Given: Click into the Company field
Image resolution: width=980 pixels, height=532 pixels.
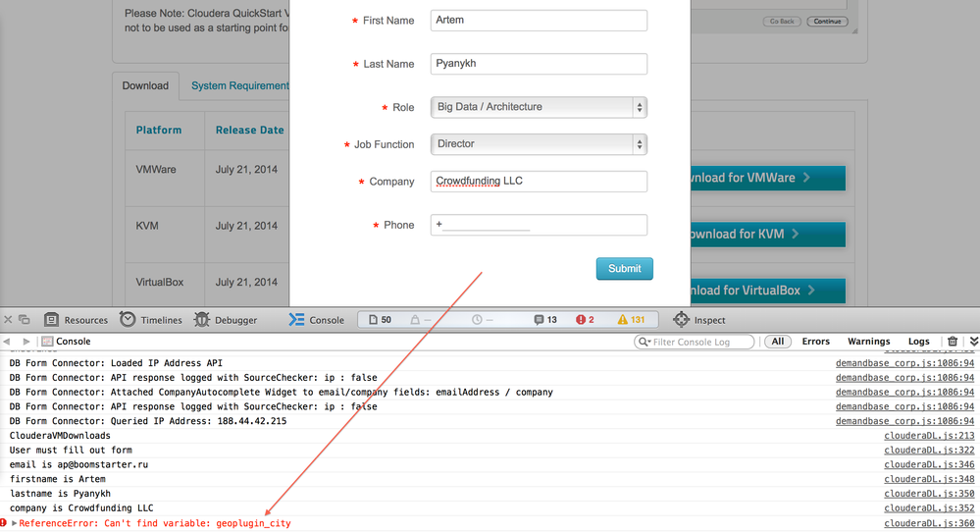Looking at the screenshot, I should (539, 182).
